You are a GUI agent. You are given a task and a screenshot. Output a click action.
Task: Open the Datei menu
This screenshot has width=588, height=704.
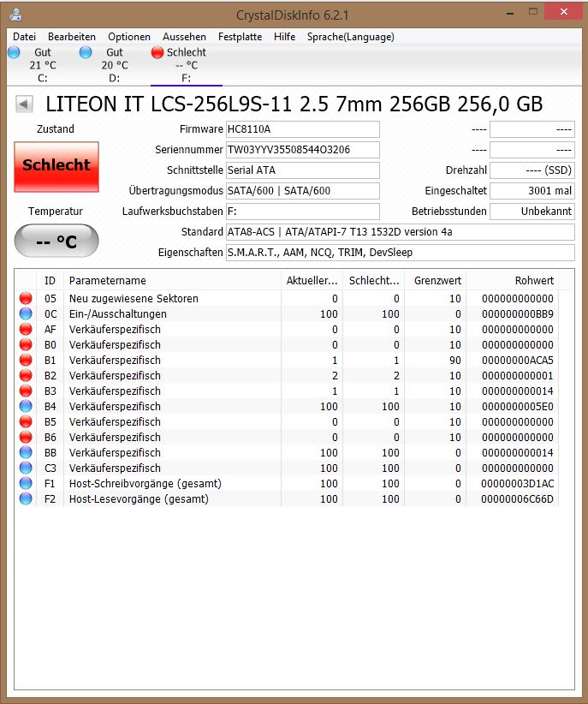[x=24, y=37]
